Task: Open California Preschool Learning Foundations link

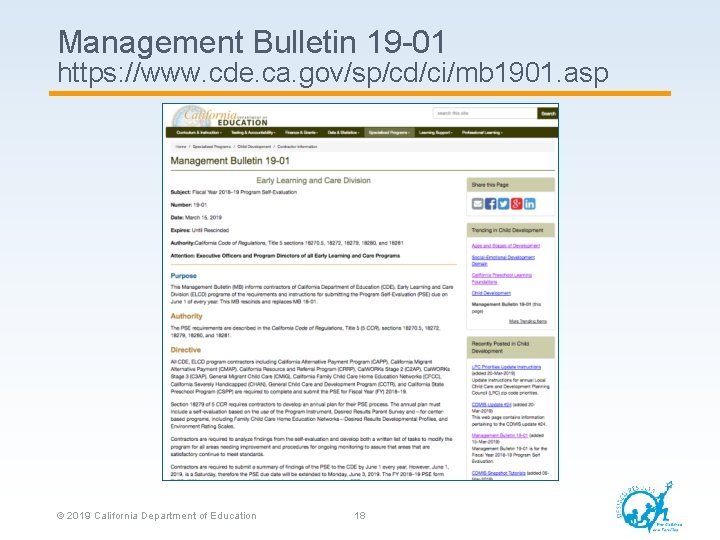Action: coord(501,278)
